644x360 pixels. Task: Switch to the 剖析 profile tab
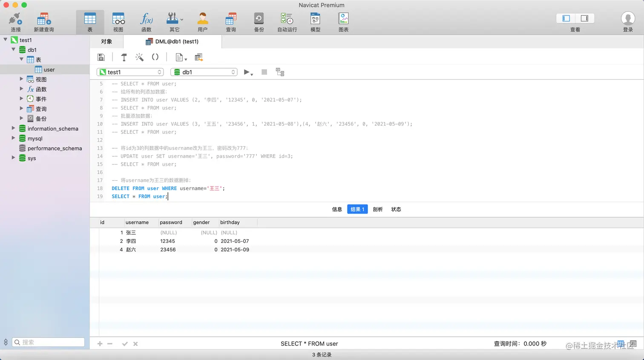[378, 209]
